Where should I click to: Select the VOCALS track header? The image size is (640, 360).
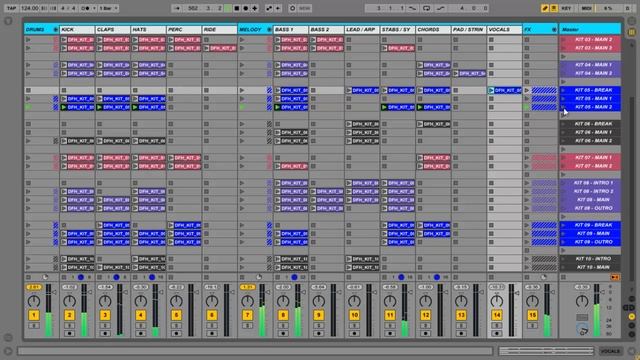click(504, 30)
